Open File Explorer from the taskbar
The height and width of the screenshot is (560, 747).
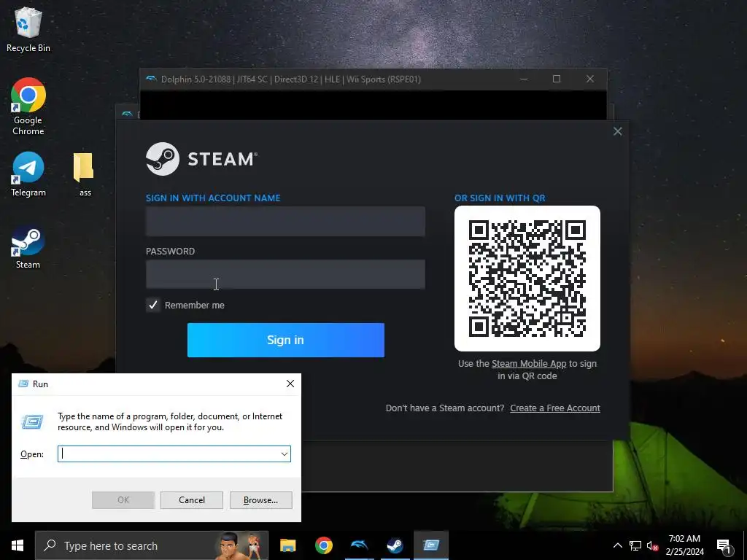pos(287,545)
